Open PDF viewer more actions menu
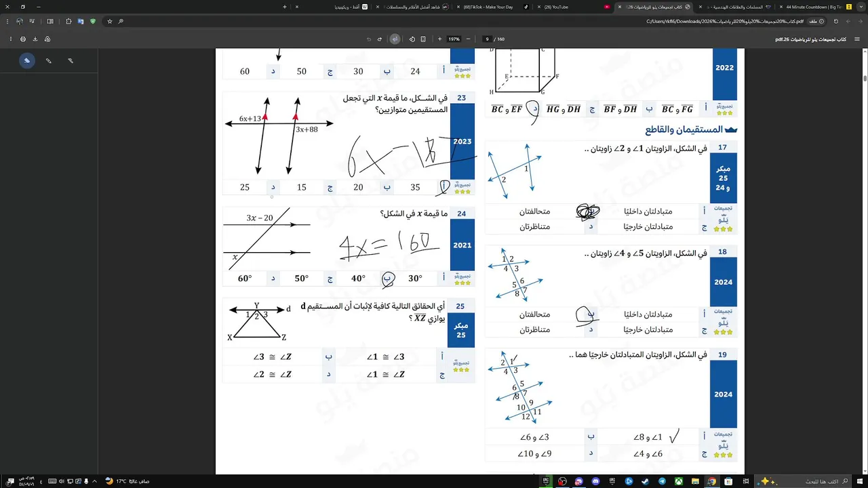 tap(11, 39)
